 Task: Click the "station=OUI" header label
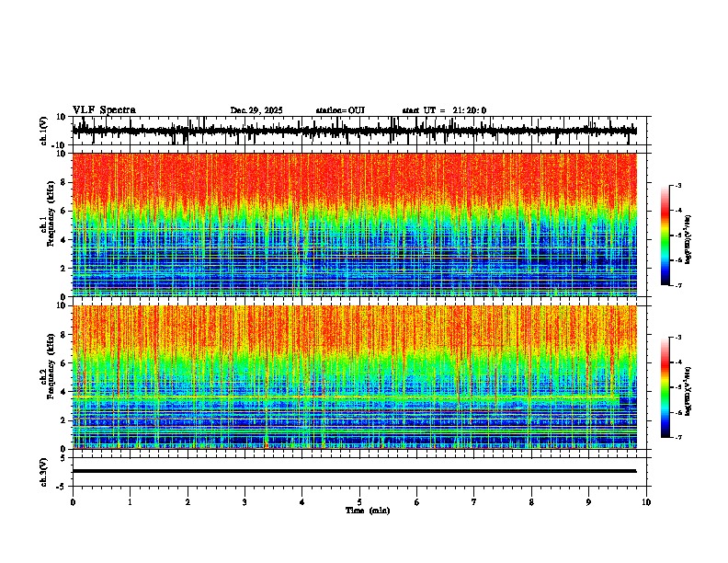340,110
